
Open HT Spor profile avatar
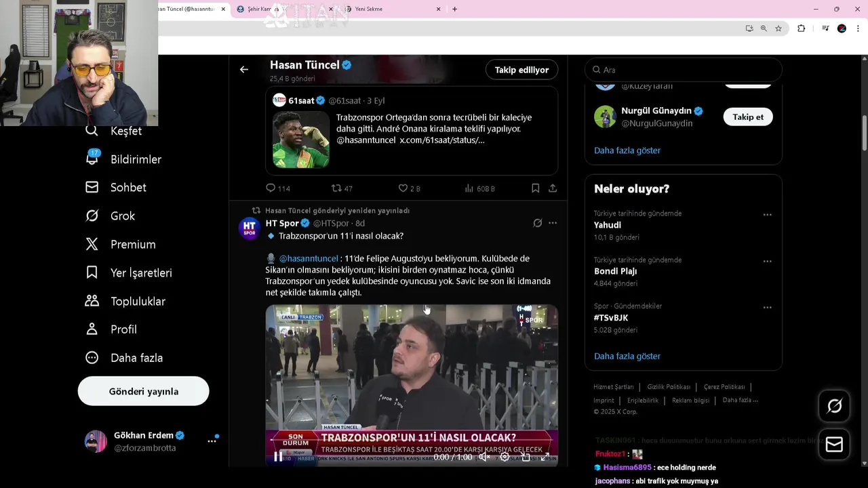click(x=250, y=228)
